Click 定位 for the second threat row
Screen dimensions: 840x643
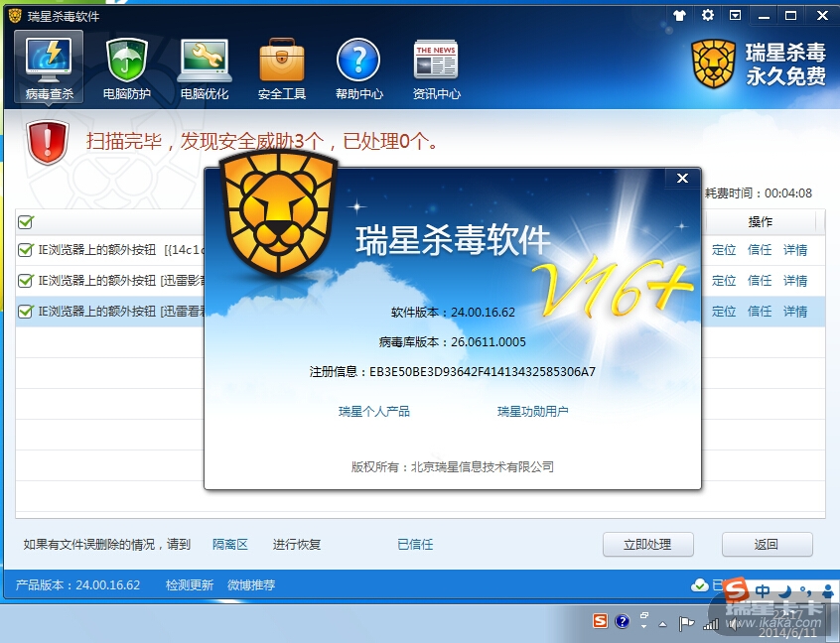724,281
